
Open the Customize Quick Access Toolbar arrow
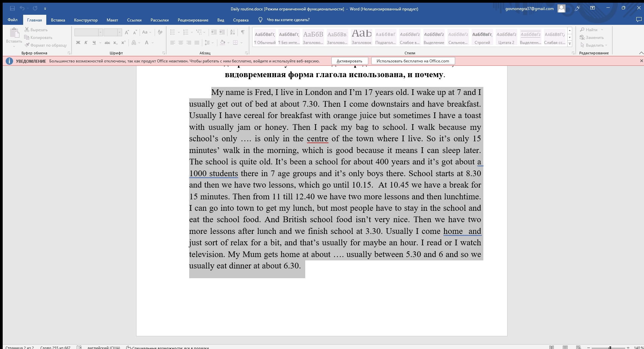45,9
